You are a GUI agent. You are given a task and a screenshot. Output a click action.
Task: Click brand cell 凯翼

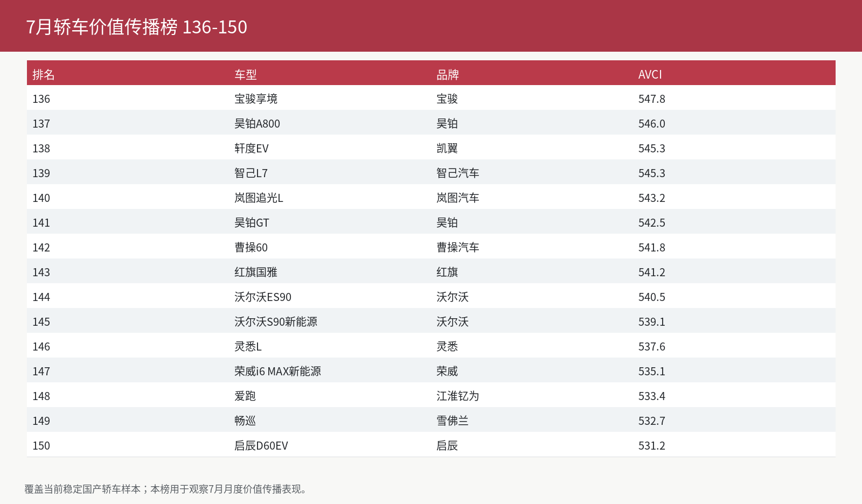click(447, 149)
